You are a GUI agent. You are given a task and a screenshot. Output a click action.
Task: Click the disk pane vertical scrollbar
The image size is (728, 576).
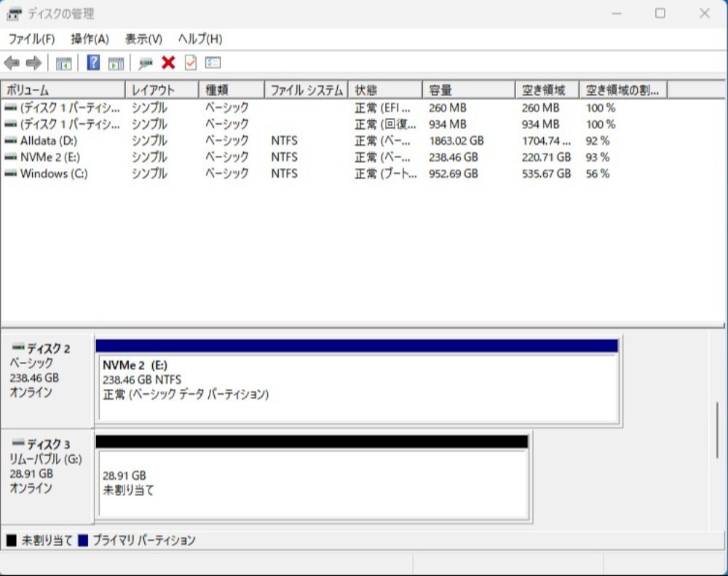[x=717, y=430]
